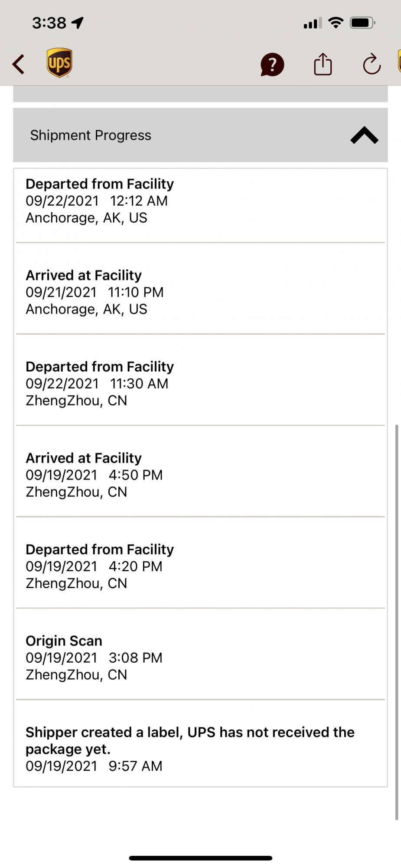Collapse the Shipment Progress chevron
Image resolution: width=401 pixels, height=868 pixels.
(x=364, y=135)
